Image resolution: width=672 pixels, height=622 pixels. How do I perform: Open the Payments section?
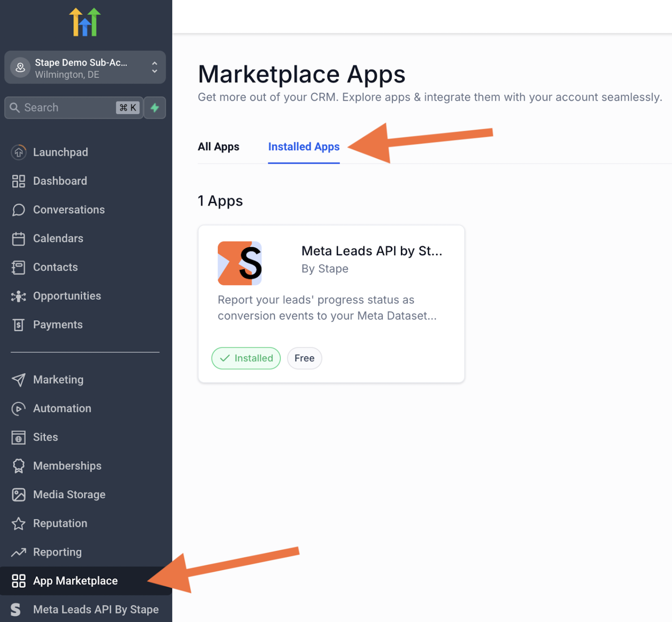click(x=19, y=325)
